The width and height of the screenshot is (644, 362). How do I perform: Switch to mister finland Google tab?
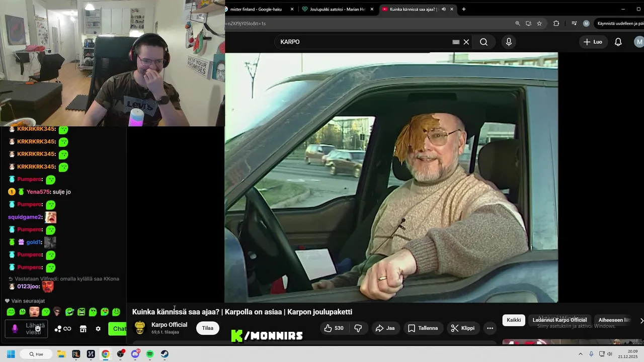260,9
